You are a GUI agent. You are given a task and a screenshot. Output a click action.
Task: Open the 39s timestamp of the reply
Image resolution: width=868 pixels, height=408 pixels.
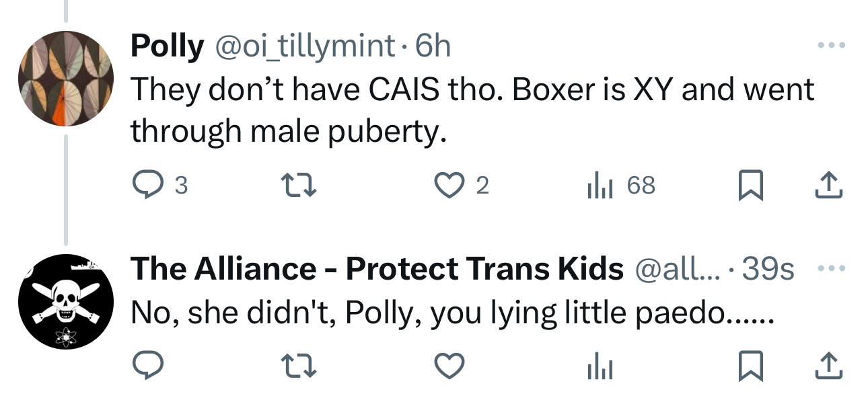point(768,269)
